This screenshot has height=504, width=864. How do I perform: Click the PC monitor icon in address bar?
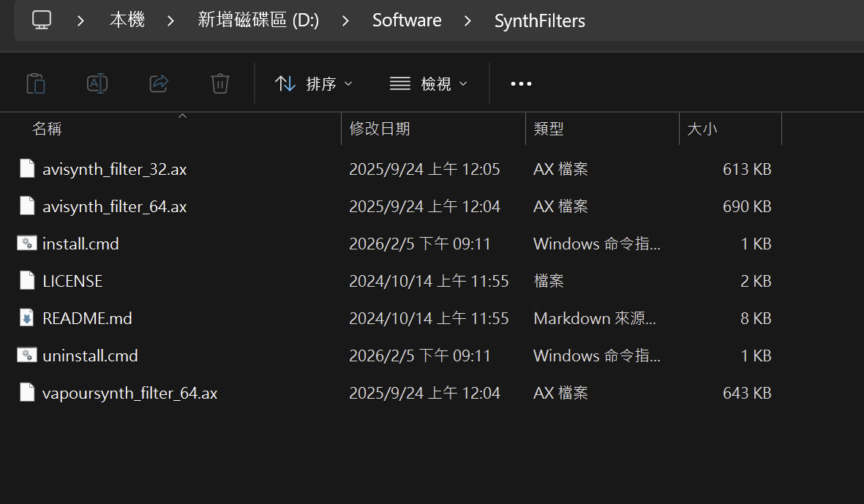[x=41, y=20]
